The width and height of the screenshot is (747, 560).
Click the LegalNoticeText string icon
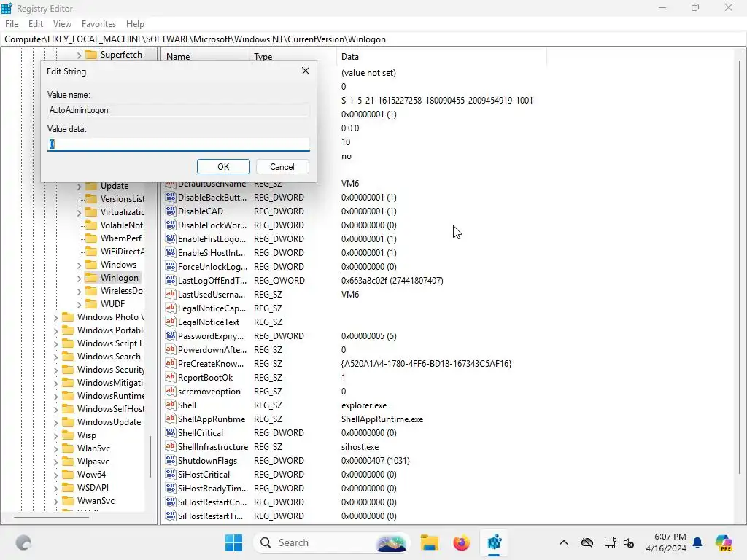tap(171, 322)
